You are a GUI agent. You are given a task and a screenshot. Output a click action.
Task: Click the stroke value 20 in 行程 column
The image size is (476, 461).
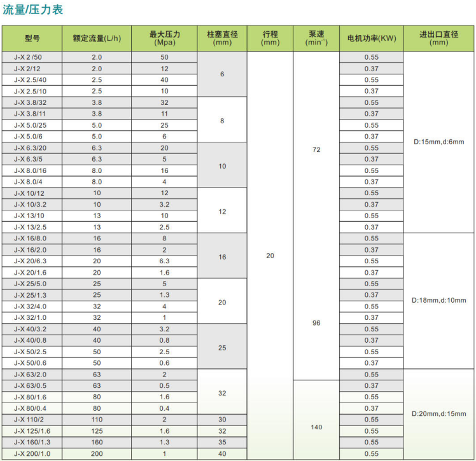click(270, 256)
